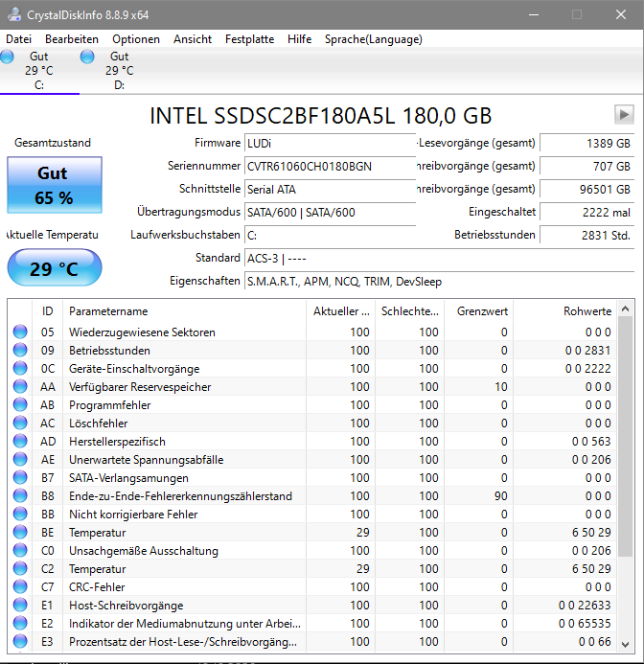644x664 pixels.
Task: Click the status orb for Ende-zu-Ende-Fehlererkennungszählerstand
Action: point(20,496)
